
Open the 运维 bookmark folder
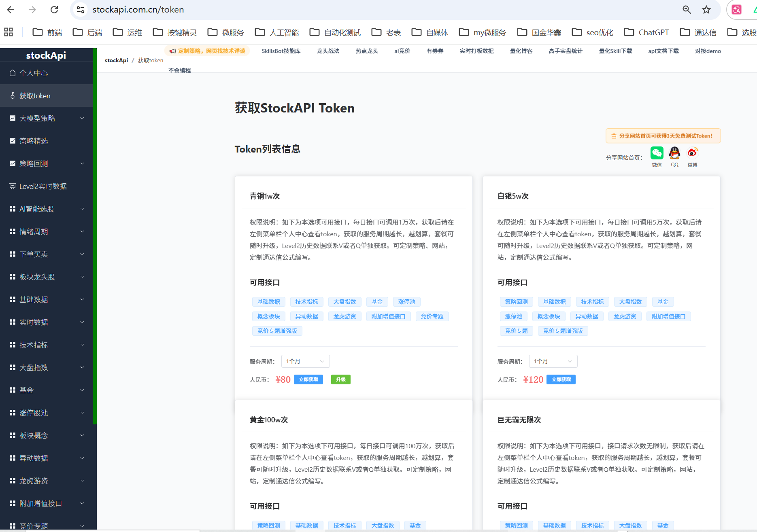click(x=128, y=32)
